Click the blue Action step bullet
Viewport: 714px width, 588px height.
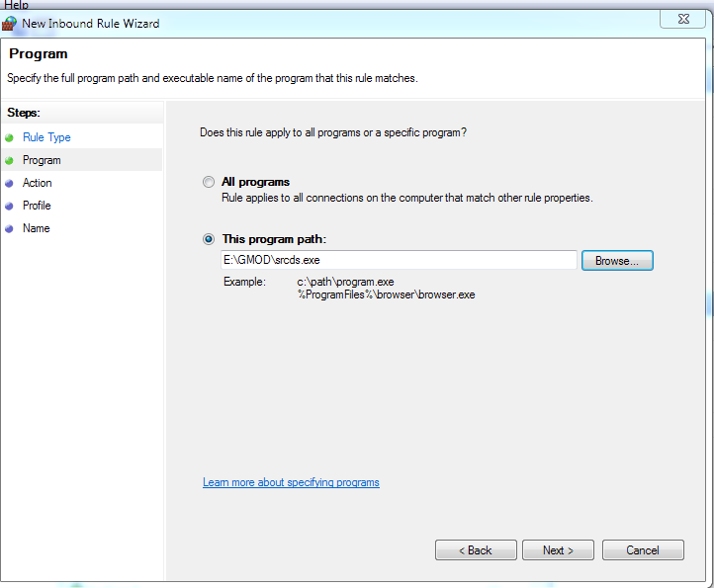click(10, 183)
